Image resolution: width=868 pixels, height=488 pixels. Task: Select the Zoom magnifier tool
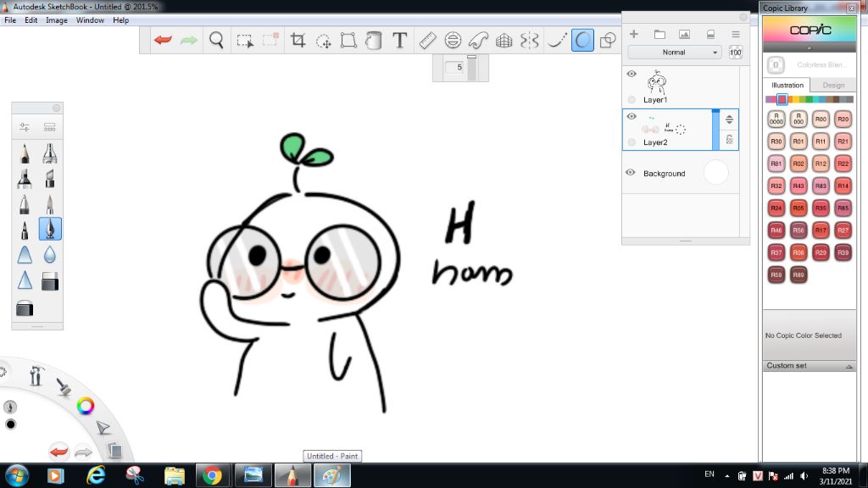216,40
